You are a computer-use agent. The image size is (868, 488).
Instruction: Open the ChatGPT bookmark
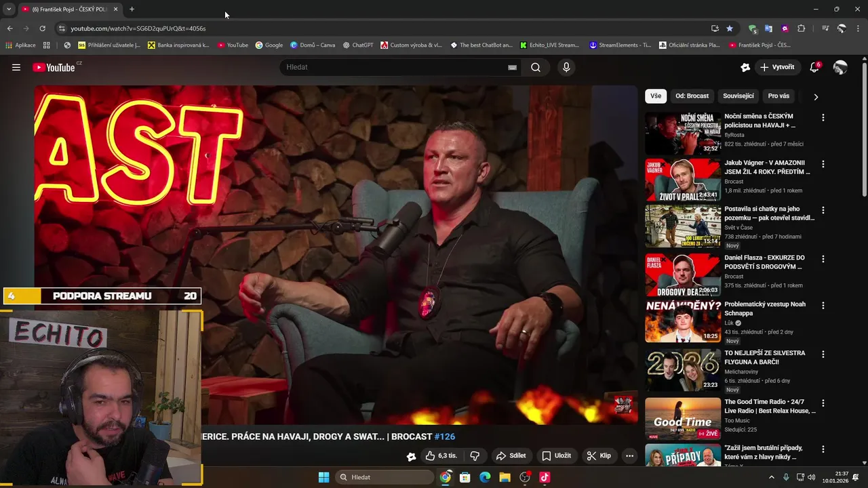[x=358, y=45]
